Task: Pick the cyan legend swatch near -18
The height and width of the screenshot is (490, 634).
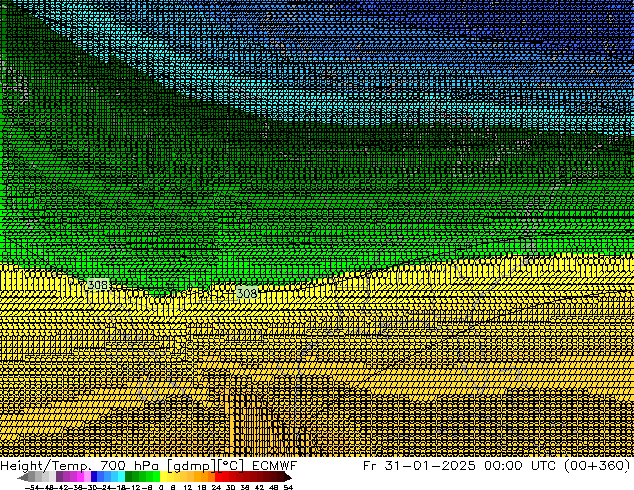Action: (121, 477)
